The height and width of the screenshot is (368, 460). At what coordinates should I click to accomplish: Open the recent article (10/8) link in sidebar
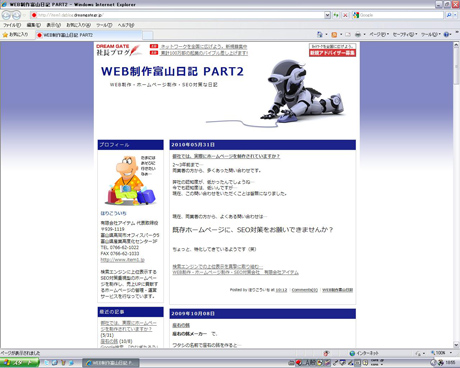coord(109,341)
